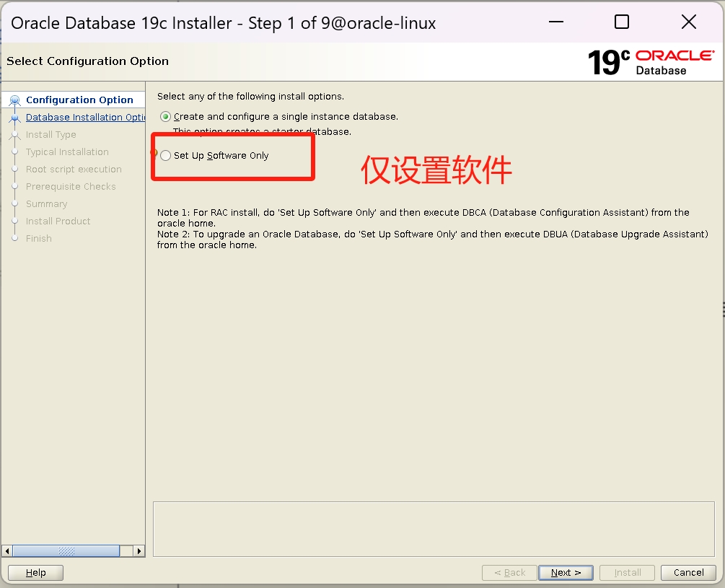This screenshot has height=588, width=725.
Task: Click the Typical Installation step label
Action: point(67,152)
